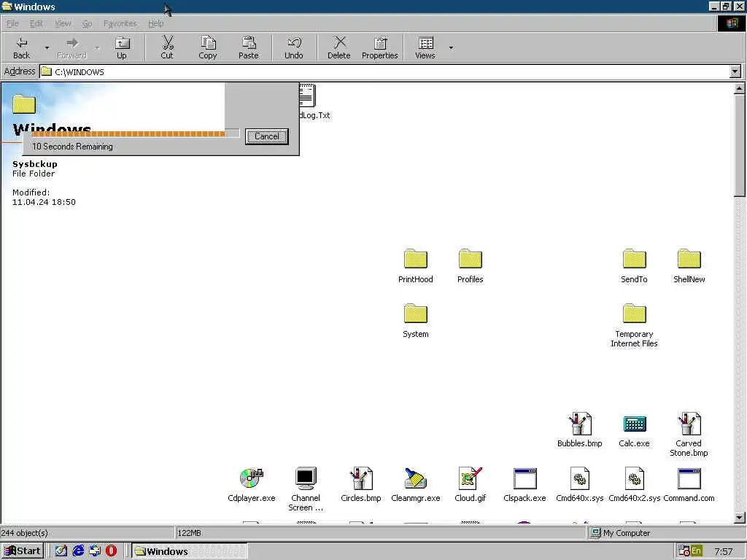Click the vertical scrollbar thumb
Viewport: 747px width, 560px height.
tap(740, 145)
